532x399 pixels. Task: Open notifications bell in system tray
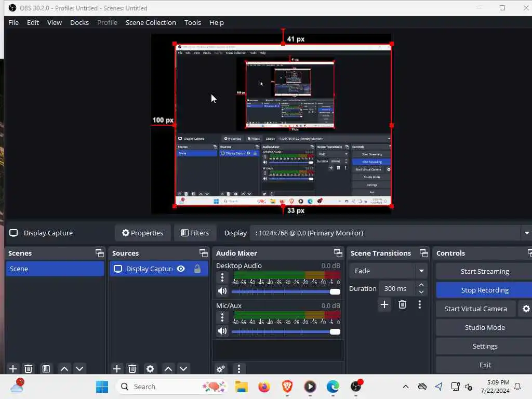pyautogui.click(x=517, y=387)
